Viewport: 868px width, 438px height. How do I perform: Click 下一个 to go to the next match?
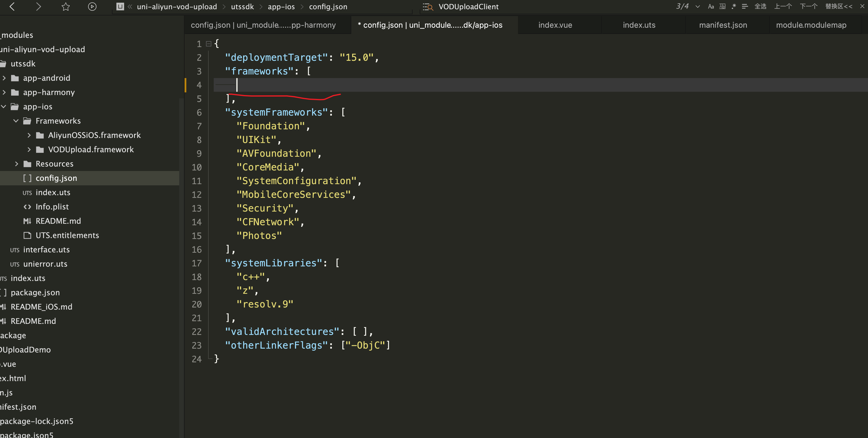tap(808, 7)
